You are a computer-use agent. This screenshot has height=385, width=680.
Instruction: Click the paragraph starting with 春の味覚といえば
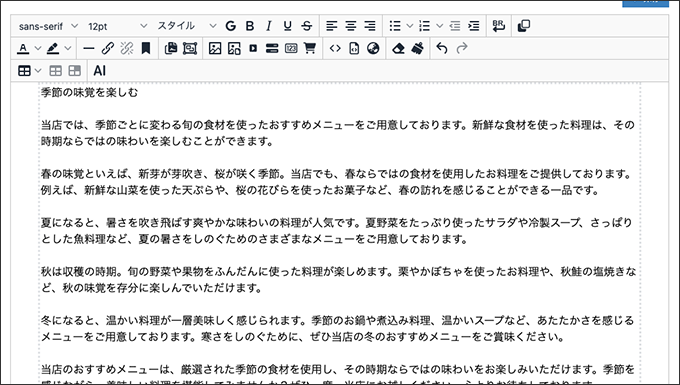click(336, 182)
